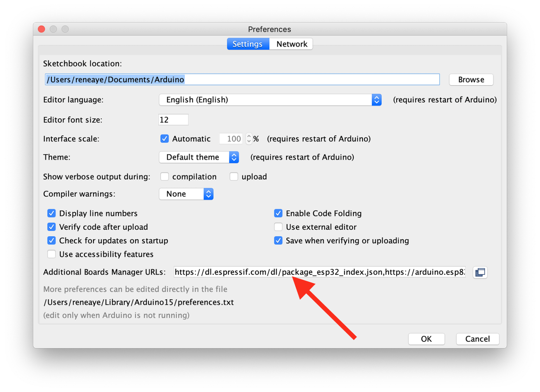Enable verbose output during upload
The width and height of the screenshot is (540, 392).
(234, 177)
